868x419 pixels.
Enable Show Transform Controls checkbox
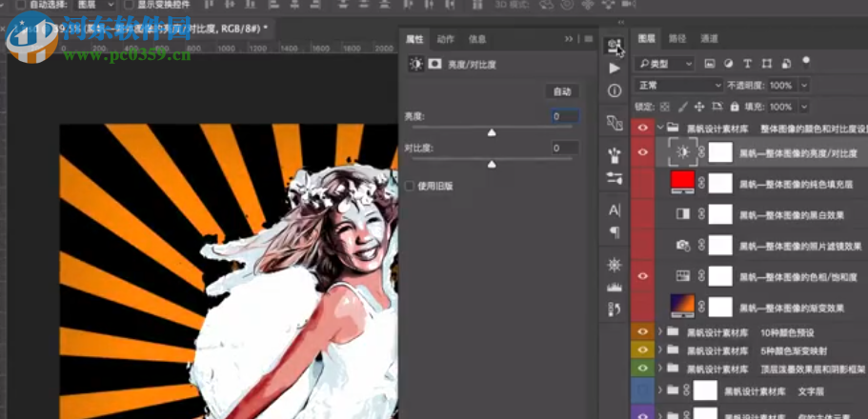point(129,5)
